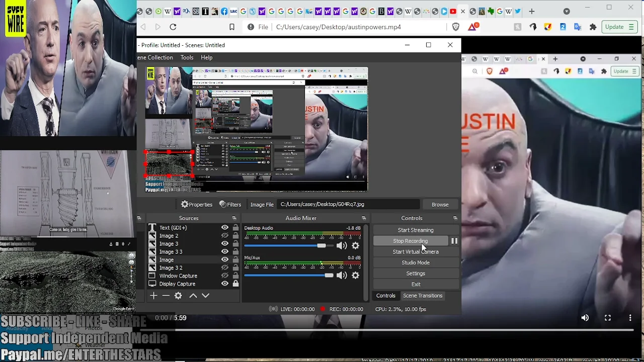The height and width of the screenshot is (362, 644).
Task: Mute Desktop Audio with the speaker icon
Action: [x=342, y=246]
